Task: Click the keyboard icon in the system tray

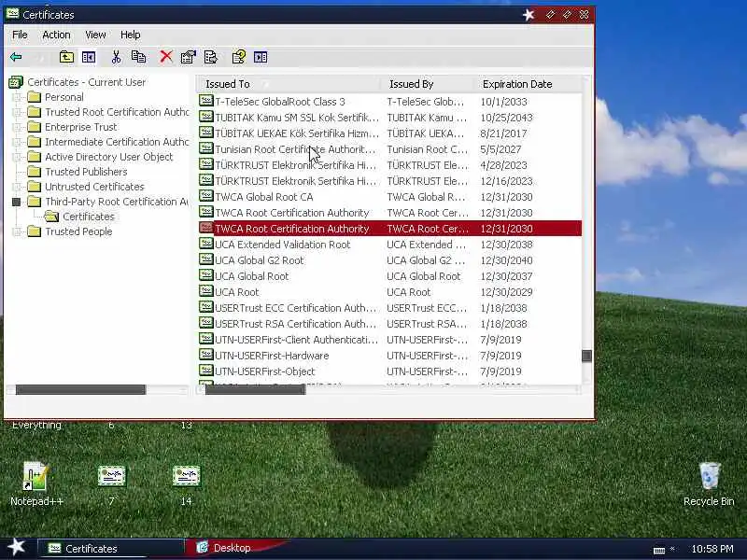Action: [x=659, y=550]
